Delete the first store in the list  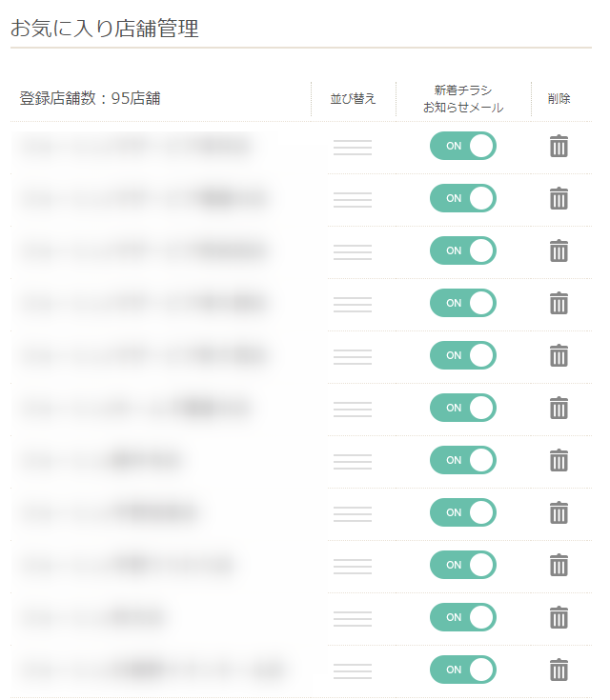[559, 147]
